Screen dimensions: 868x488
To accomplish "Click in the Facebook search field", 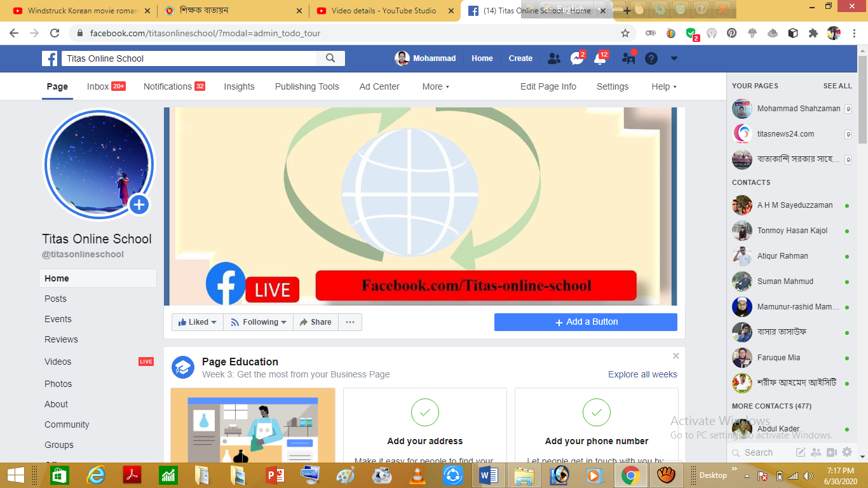I will [189, 58].
